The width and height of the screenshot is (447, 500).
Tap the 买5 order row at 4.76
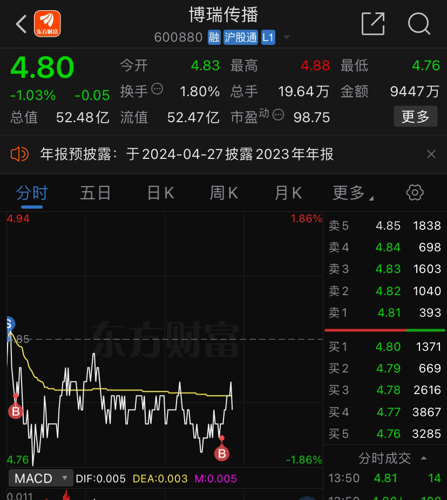click(x=385, y=434)
